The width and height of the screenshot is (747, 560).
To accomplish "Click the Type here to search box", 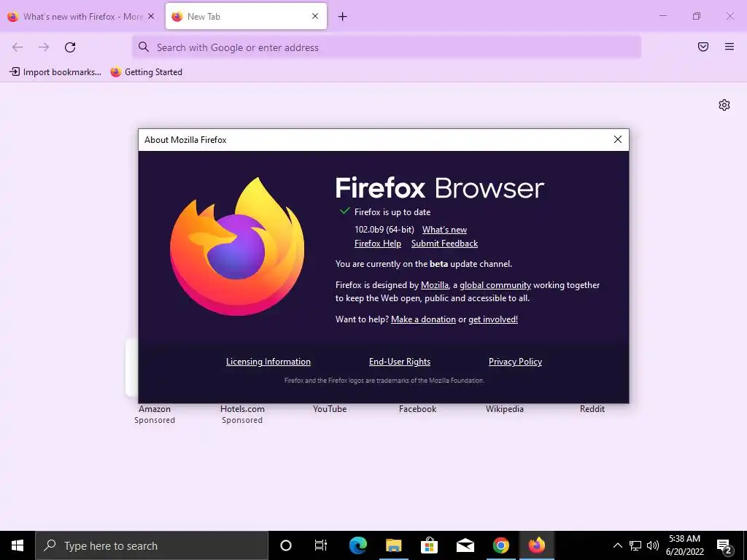I will click(152, 545).
